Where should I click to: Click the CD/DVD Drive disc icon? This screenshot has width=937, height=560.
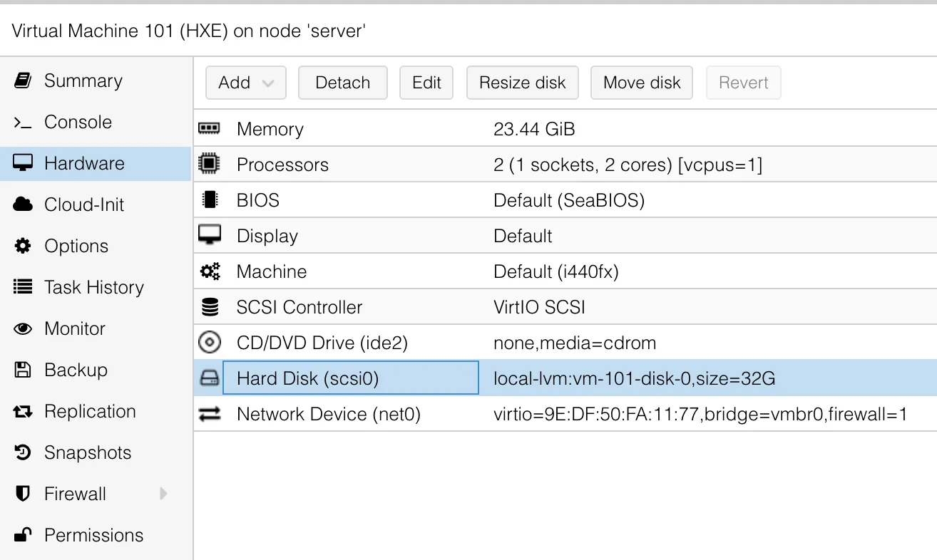click(x=209, y=343)
